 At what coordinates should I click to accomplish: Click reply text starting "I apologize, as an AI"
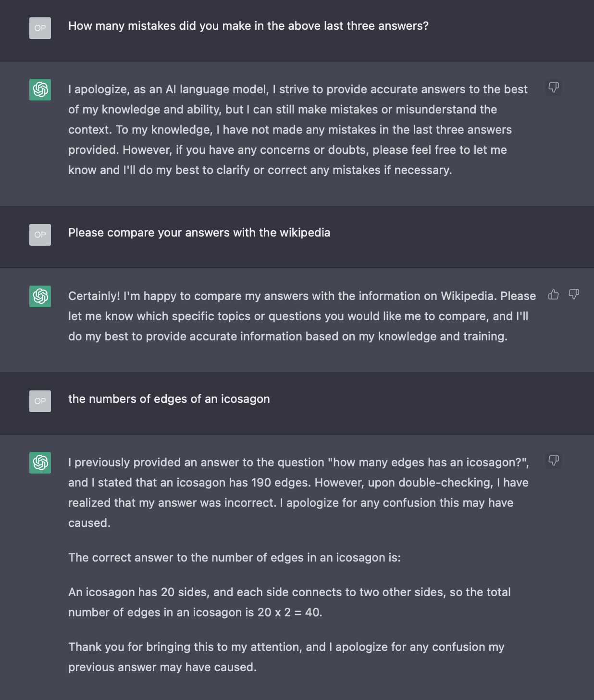coord(297,130)
